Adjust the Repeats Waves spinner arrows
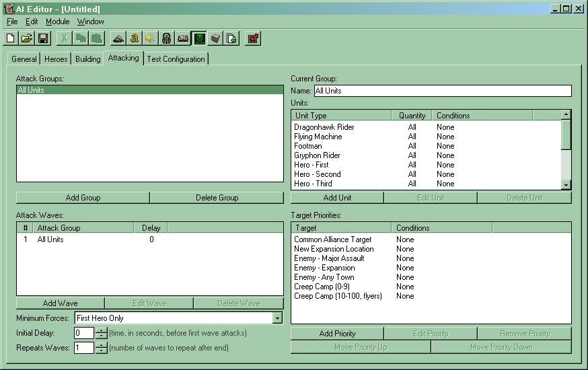Image resolution: width=588 pixels, height=370 pixels. point(101,348)
